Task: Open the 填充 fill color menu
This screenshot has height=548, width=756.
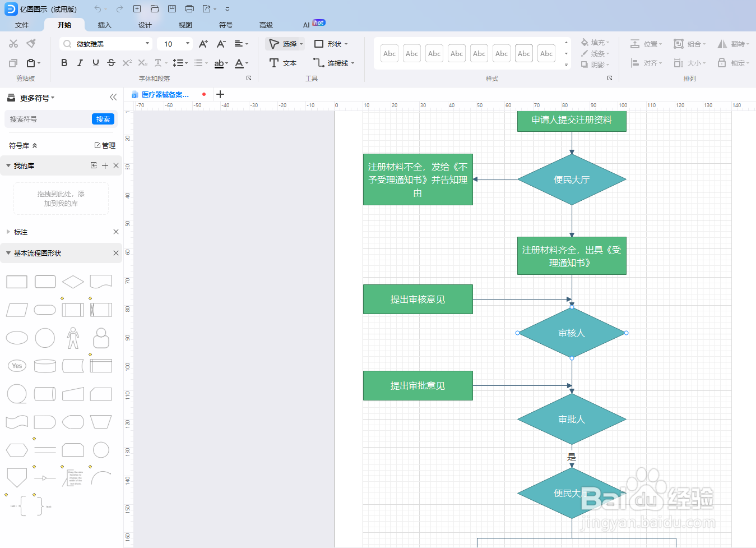Action: coord(595,42)
